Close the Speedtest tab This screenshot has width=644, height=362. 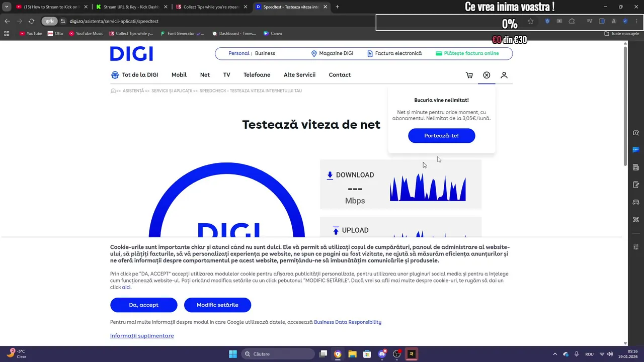[325, 7]
